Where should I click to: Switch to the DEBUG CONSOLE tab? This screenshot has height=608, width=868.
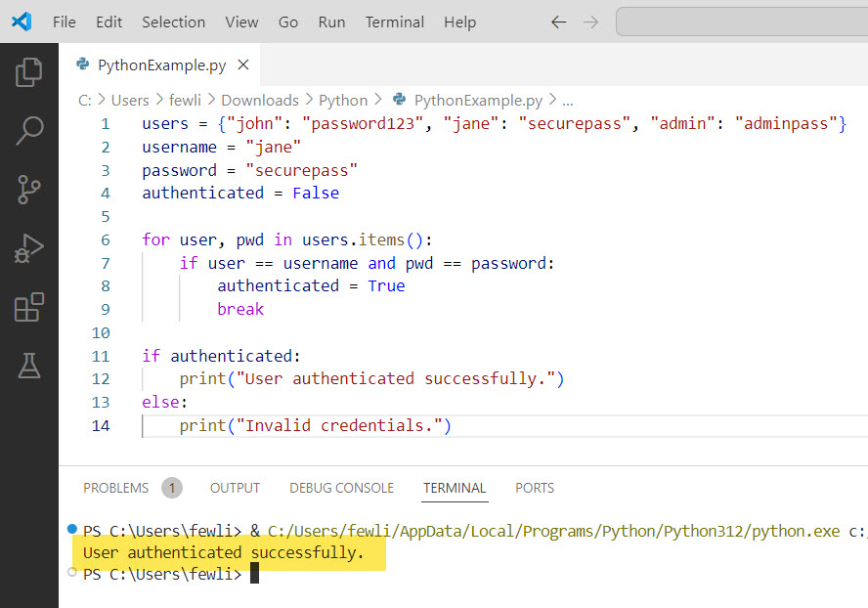pyautogui.click(x=341, y=488)
